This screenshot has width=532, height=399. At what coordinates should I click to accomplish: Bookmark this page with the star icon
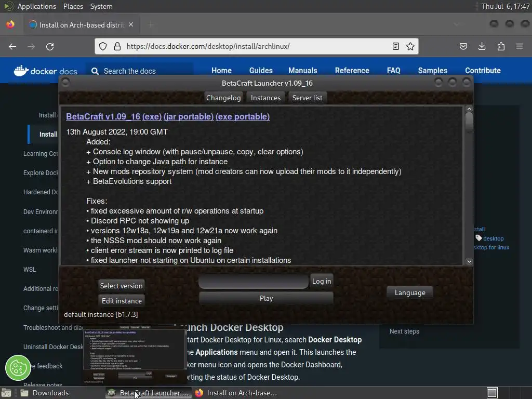coord(410,46)
